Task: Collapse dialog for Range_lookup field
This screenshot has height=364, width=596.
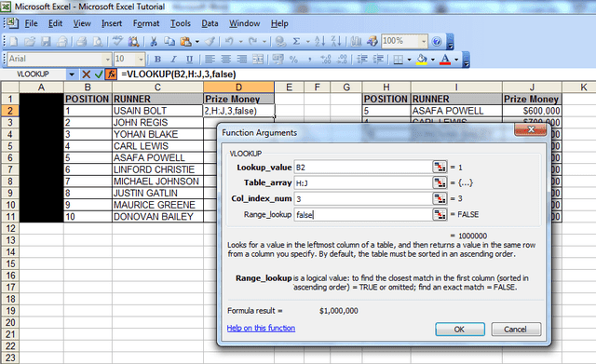Action: [x=440, y=214]
